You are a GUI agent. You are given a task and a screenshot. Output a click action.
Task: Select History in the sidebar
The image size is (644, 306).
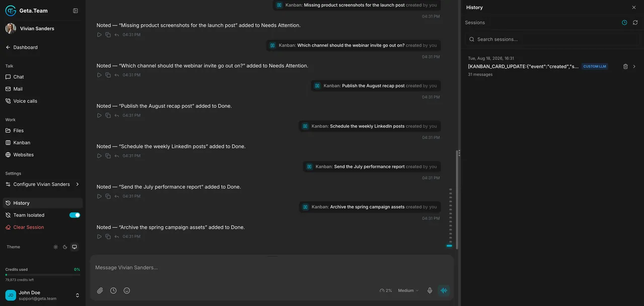pos(43,203)
